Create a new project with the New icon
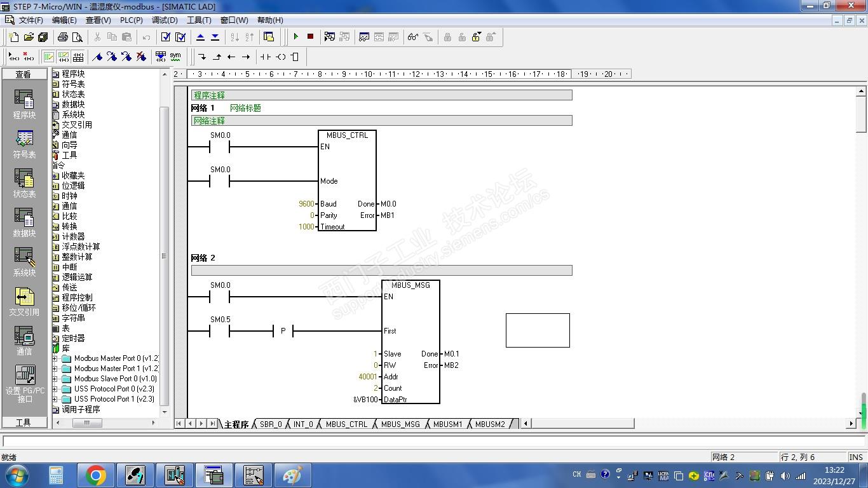This screenshot has height=488, width=868. coord(14,37)
